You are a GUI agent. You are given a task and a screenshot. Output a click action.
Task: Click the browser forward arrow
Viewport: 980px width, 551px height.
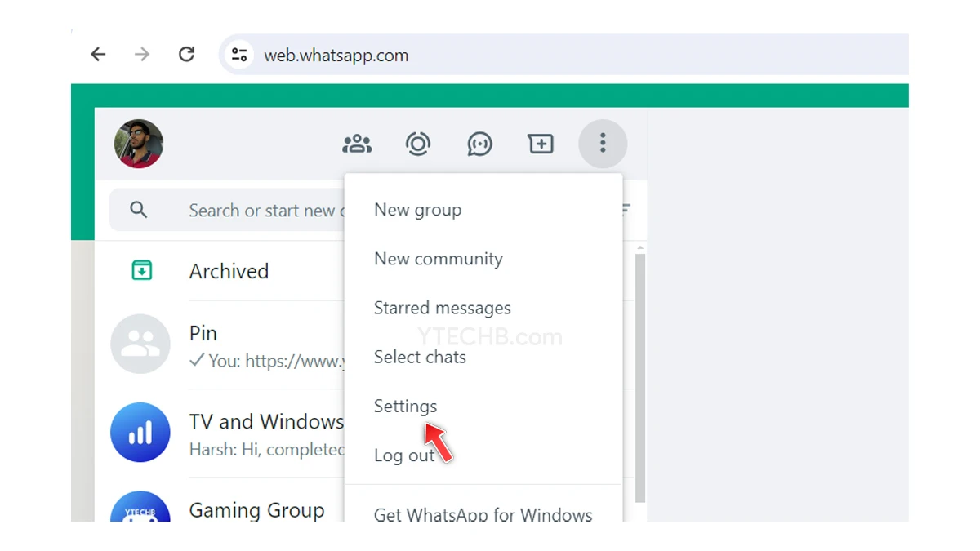(142, 55)
